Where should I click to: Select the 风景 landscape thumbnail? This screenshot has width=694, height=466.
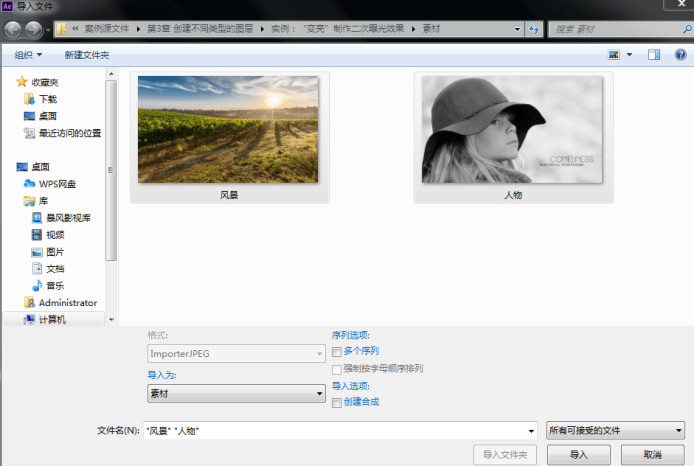tap(228, 129)
